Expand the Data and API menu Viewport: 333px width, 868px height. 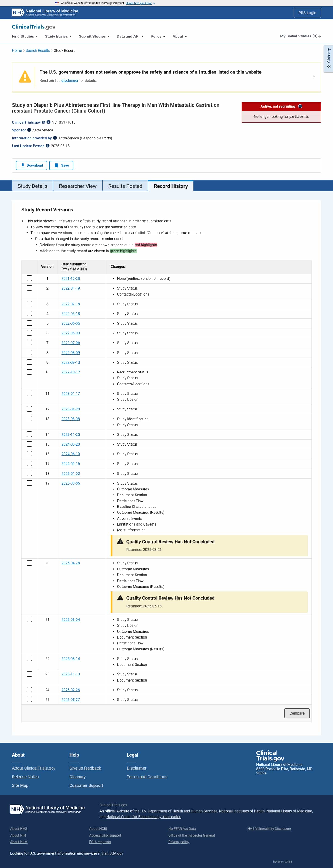coord(130,36)
